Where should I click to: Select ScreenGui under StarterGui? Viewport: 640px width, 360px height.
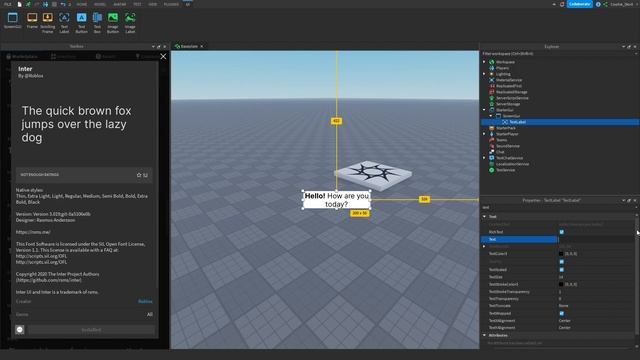pos(511,116)
